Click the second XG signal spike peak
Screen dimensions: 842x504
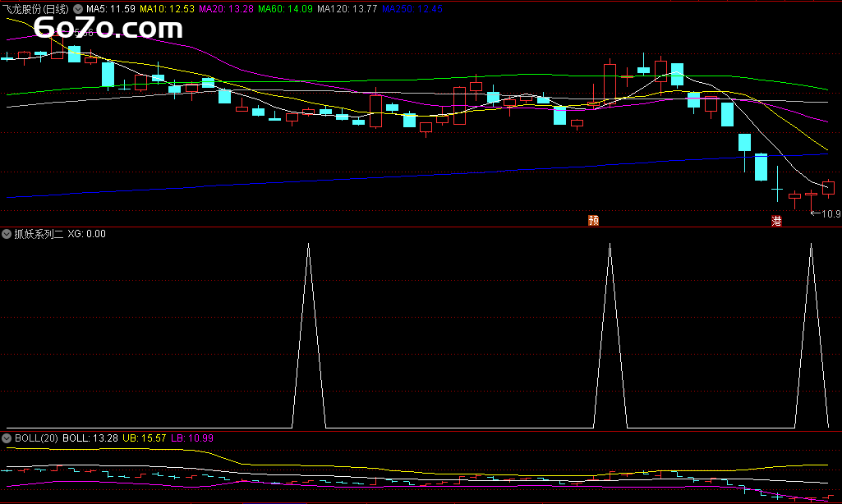click(610, 245)
